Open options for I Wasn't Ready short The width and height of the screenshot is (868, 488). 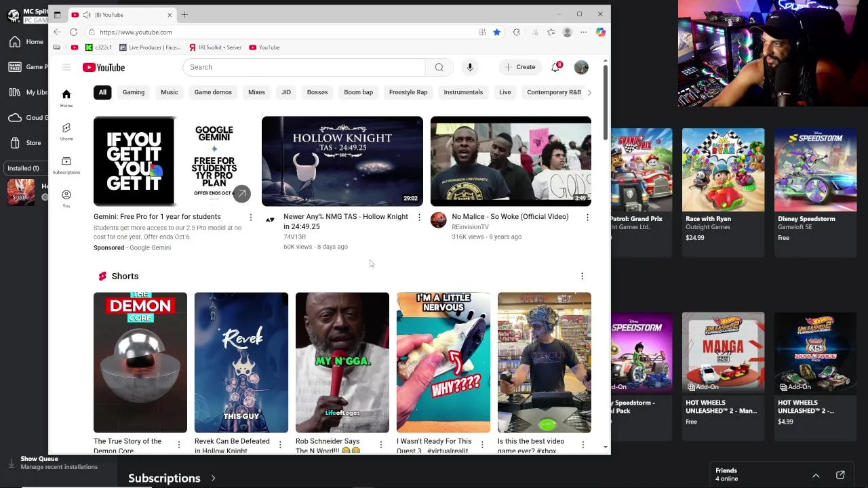482,445
